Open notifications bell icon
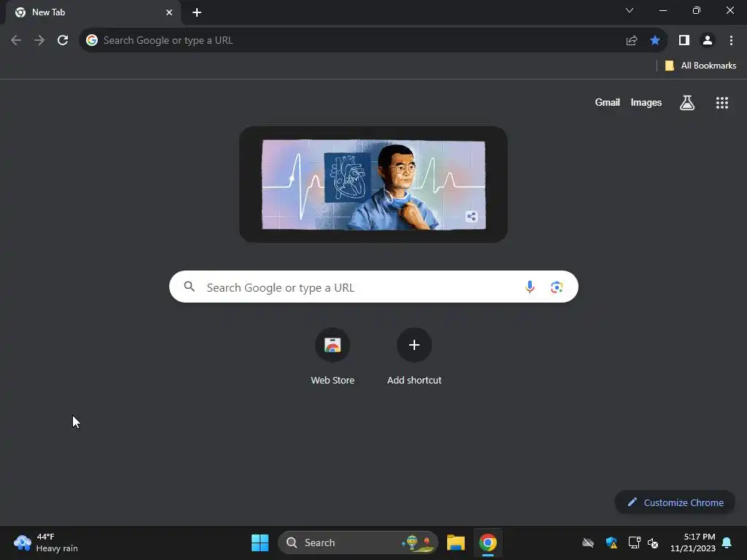 pyautogui.click(x=727, y=542)
